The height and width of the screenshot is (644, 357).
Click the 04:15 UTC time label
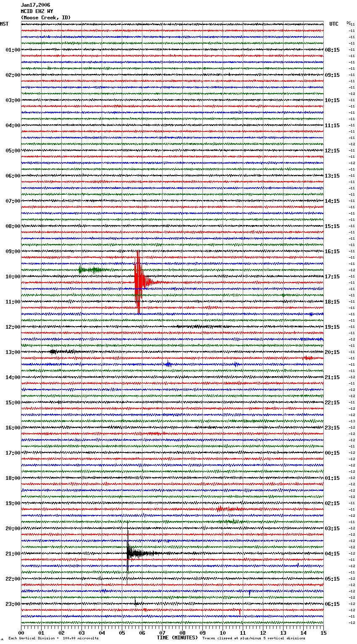[x=332, y=554]
